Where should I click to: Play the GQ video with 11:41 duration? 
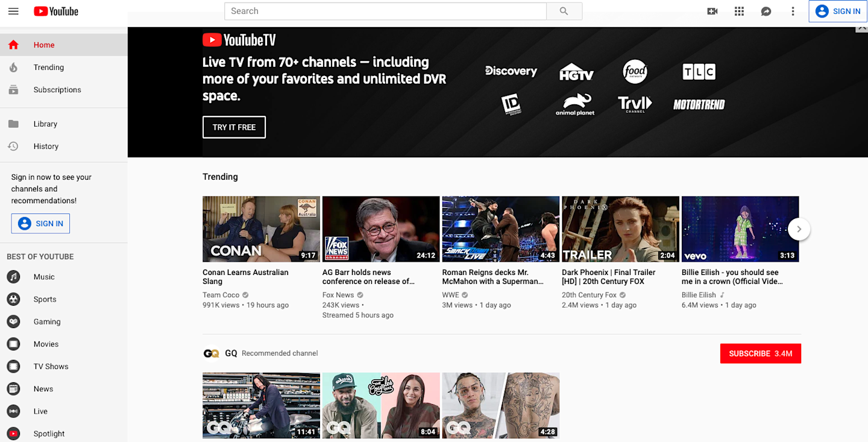pyautogui.click(x=261, y=405)
